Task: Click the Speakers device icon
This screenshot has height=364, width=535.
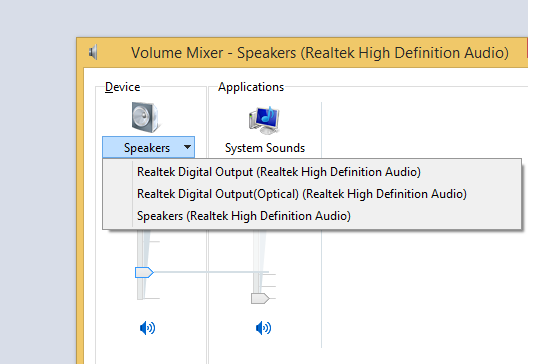Action: coord(145,117)
